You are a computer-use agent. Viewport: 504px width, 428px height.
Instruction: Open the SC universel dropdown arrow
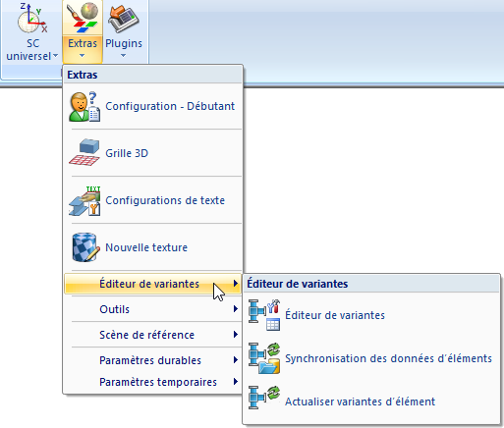pyautogui.click(x=55, y=56)
